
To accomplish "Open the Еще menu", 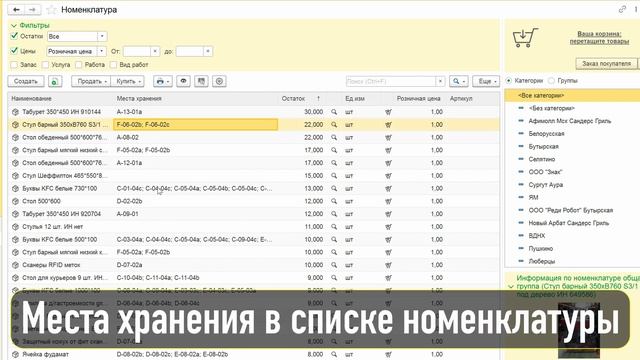I will (x=486, y=82).
